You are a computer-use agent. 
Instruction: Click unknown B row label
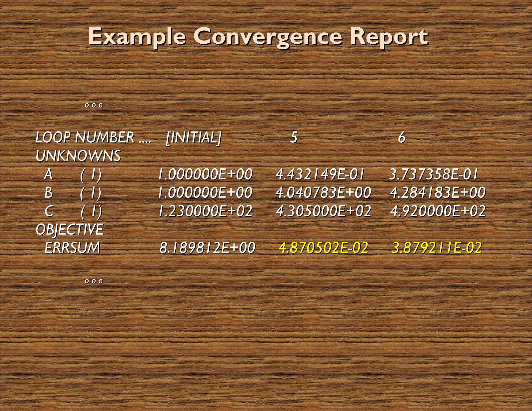tap(49, 193)
